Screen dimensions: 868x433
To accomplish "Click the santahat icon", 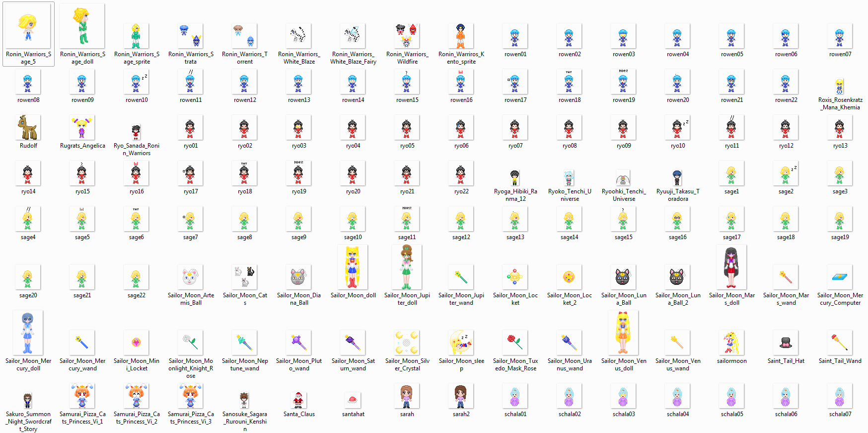I will click(353, 400).
